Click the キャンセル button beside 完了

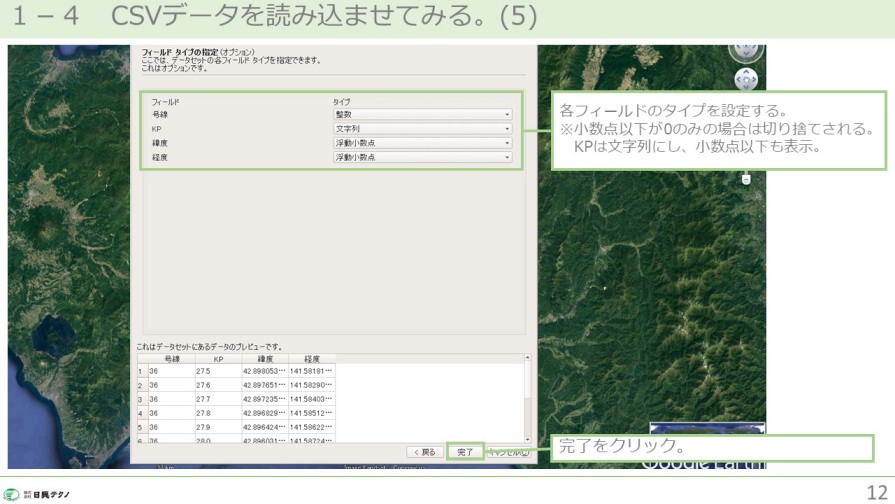point(508,452)
